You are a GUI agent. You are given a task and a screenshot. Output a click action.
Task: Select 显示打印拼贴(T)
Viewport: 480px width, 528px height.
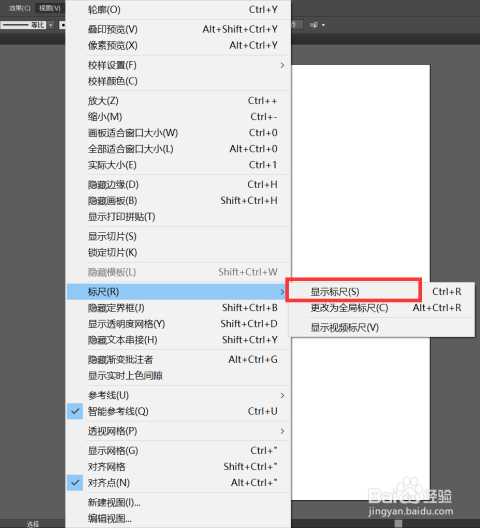(178, 217)
